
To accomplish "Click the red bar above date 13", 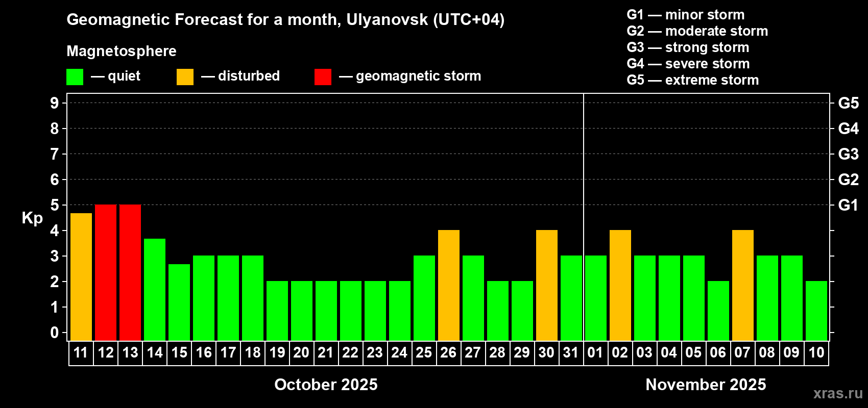I will [130, 273].
